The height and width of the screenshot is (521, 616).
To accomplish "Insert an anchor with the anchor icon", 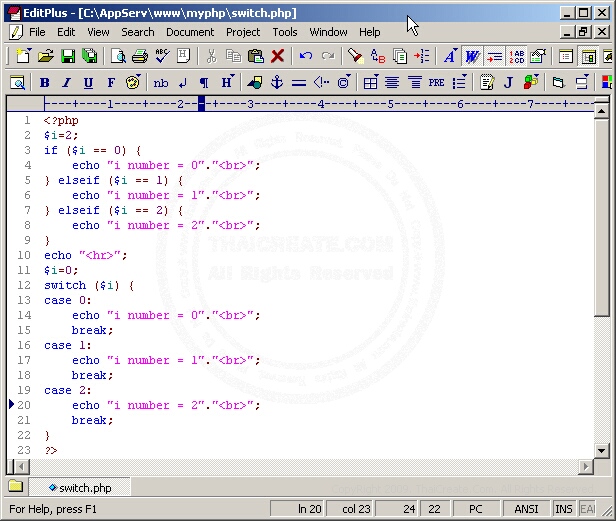I will click(277, 83).
